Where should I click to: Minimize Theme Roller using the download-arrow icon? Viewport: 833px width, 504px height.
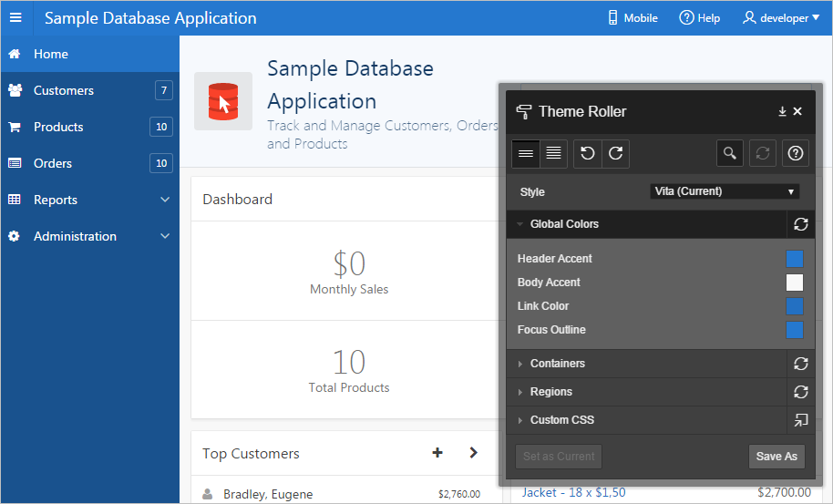(x=781, y=111)
